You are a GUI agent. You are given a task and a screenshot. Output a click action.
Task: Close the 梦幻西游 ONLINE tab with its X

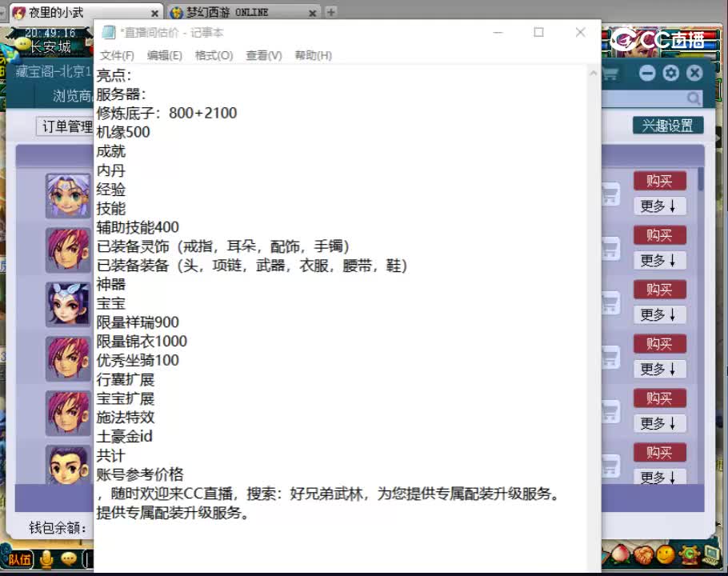(313, 14)
